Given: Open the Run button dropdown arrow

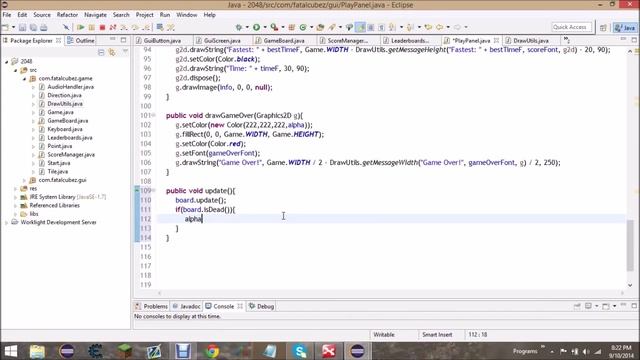Looking at the screenshot, I should [x=264, y=27].
